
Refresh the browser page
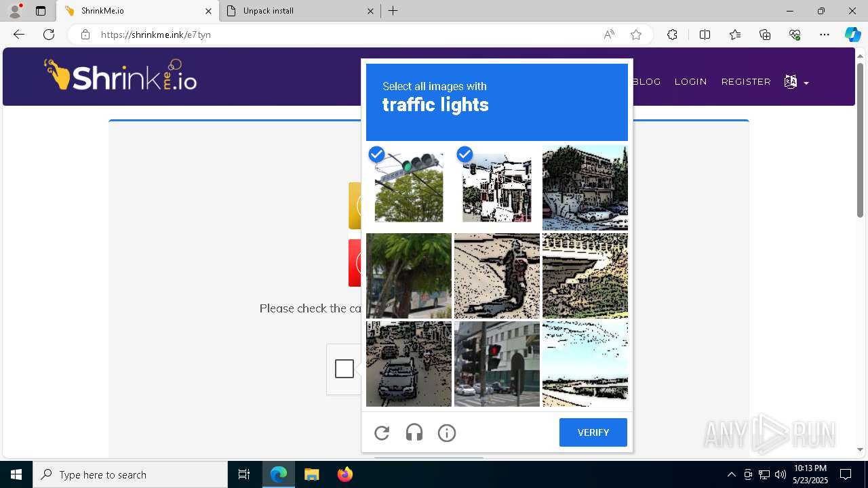click(49, 35)
